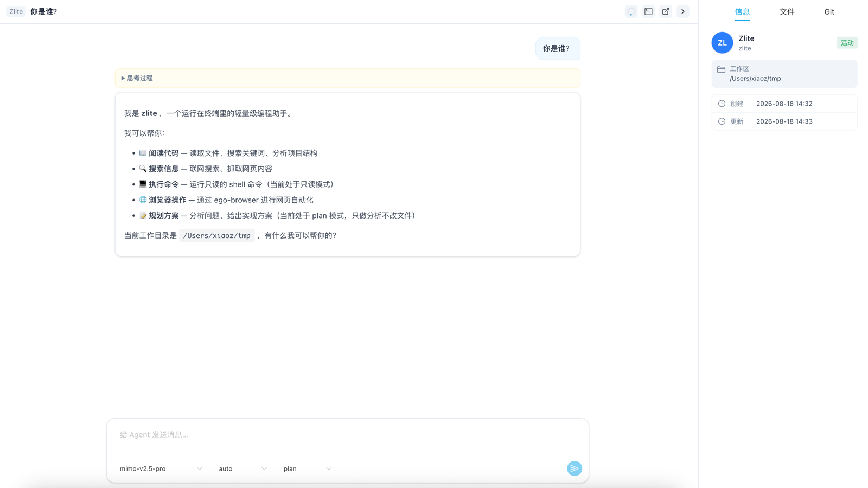The height and width of the screenshot is (488, 868).
Task: Focus the 给 Agent 发送消息 input field
Action: tap(348, 435)
